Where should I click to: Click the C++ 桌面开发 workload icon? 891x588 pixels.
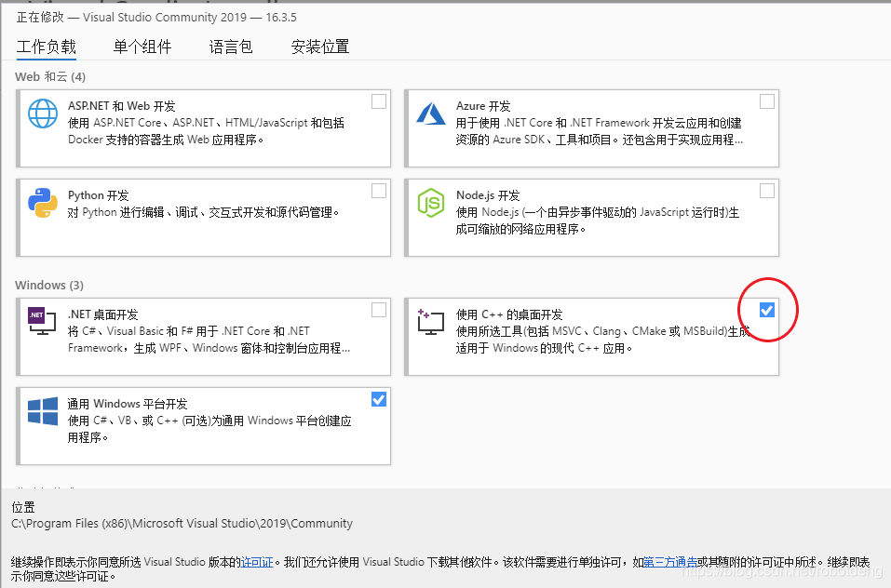click(431, 321)
